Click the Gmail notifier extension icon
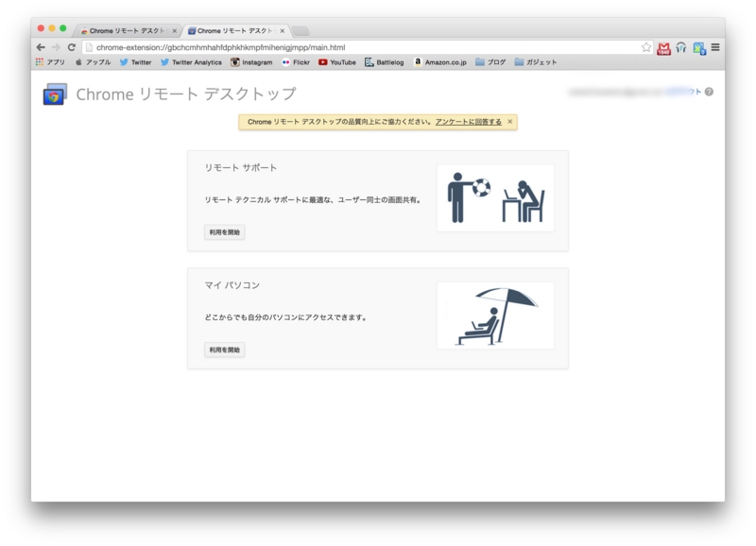Image resolution: width=756 pixels, height=546 pixels. (x=664, y=47)
